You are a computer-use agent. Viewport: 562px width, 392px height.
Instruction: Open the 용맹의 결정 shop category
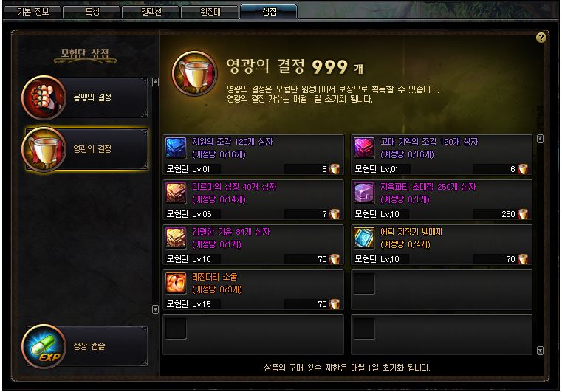coord(85,97)
